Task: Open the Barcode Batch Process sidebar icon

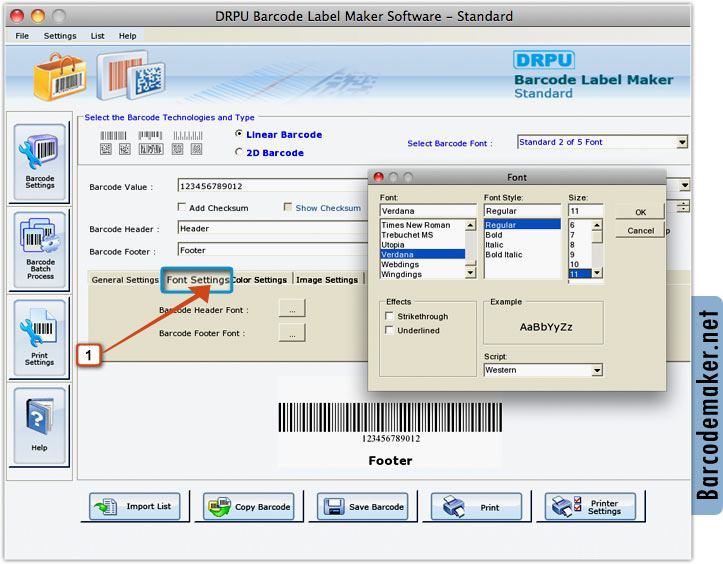Action: click(40, 249)
